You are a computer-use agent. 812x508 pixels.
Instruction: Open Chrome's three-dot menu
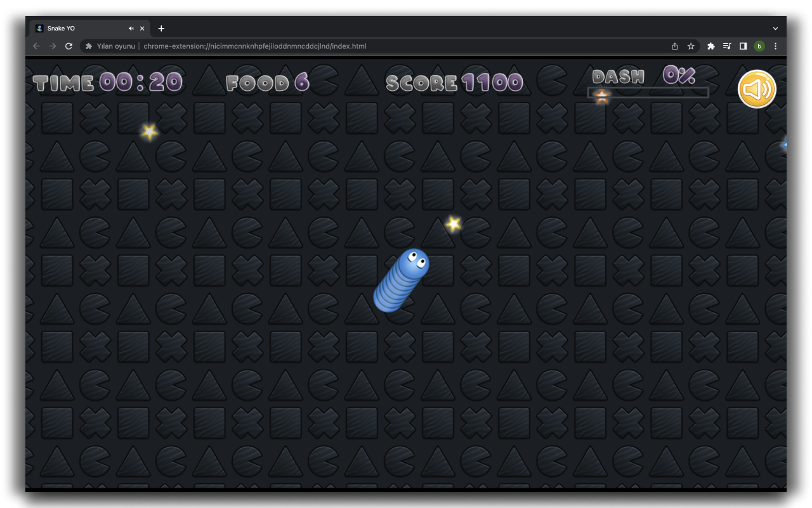(775, 46)
